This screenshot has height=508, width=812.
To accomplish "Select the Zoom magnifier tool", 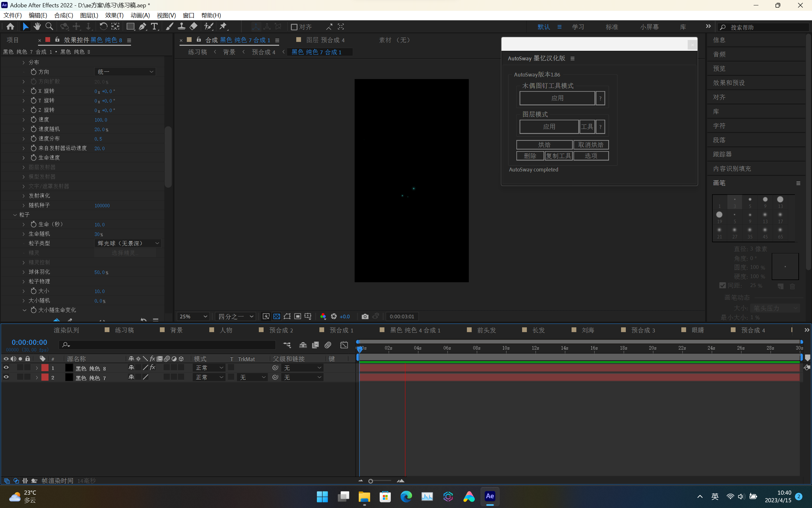I will 49,27.
